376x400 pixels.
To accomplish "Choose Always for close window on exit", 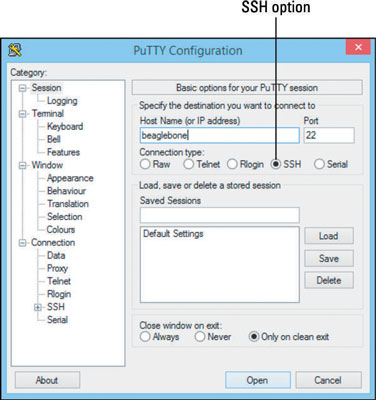I will pos(145,337).
